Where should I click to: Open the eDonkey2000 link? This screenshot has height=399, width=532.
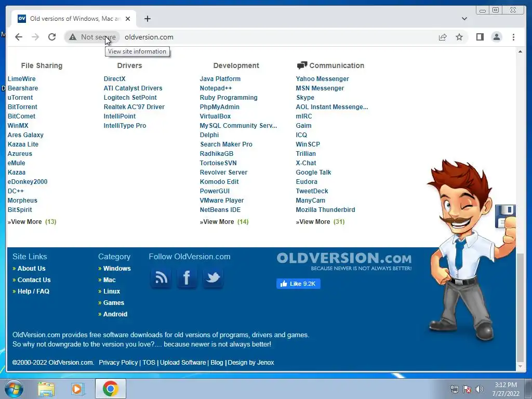[28, 181]
